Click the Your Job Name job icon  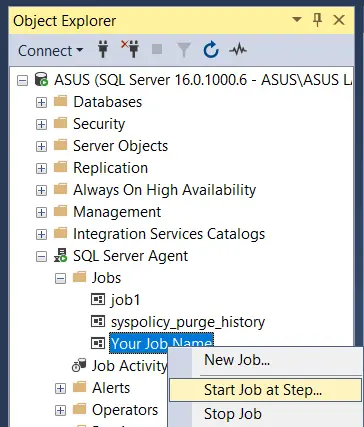click(98, 343)
